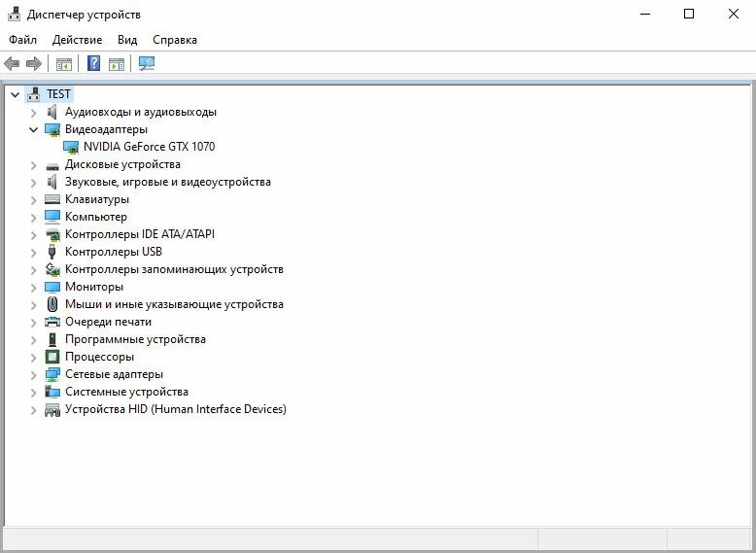Image resolution: width=756 pixels, height=553 pixels.
Task: Select the Процессоры label
Action: (x=99, y=357)
